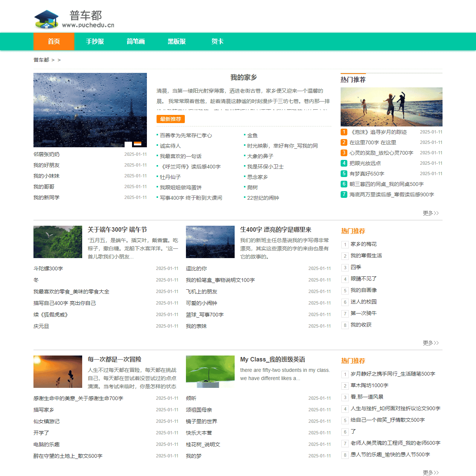The image size is (476, 476).
Task: Click the orange 最新推荐 badge
Action: 171,119
